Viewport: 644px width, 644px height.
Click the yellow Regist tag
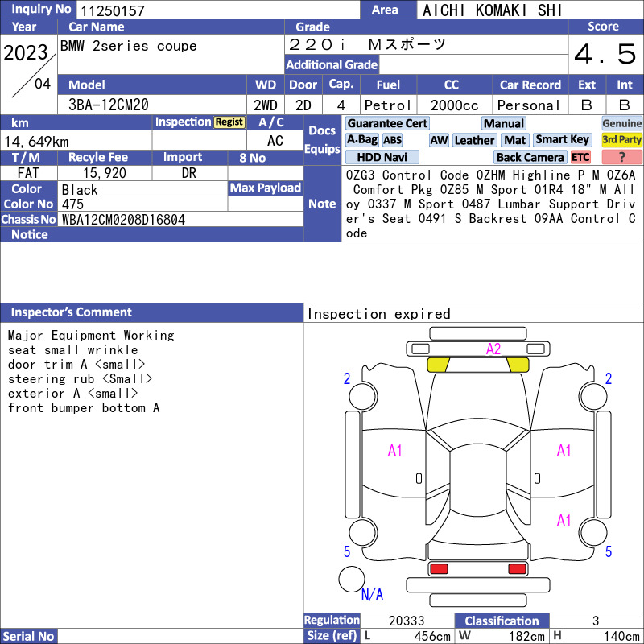[229, 122]
